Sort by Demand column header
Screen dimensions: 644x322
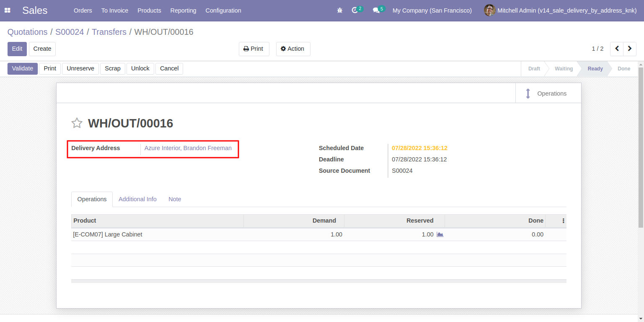(294, 221)
